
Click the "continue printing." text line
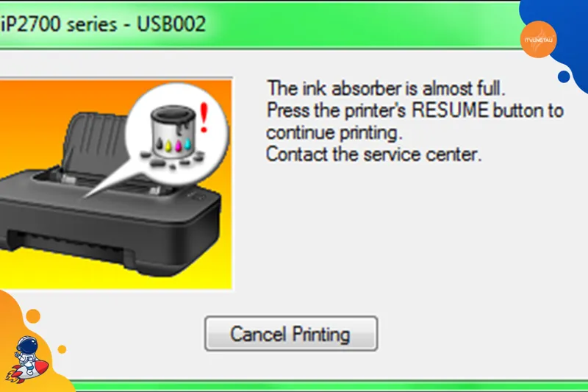pos(334,133)
